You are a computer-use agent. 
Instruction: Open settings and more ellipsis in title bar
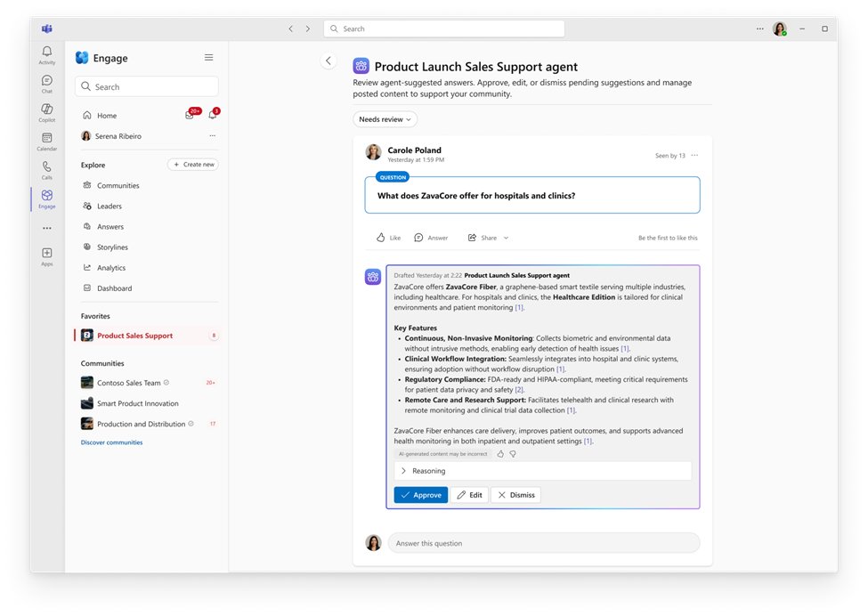click(x=760, y=28)
